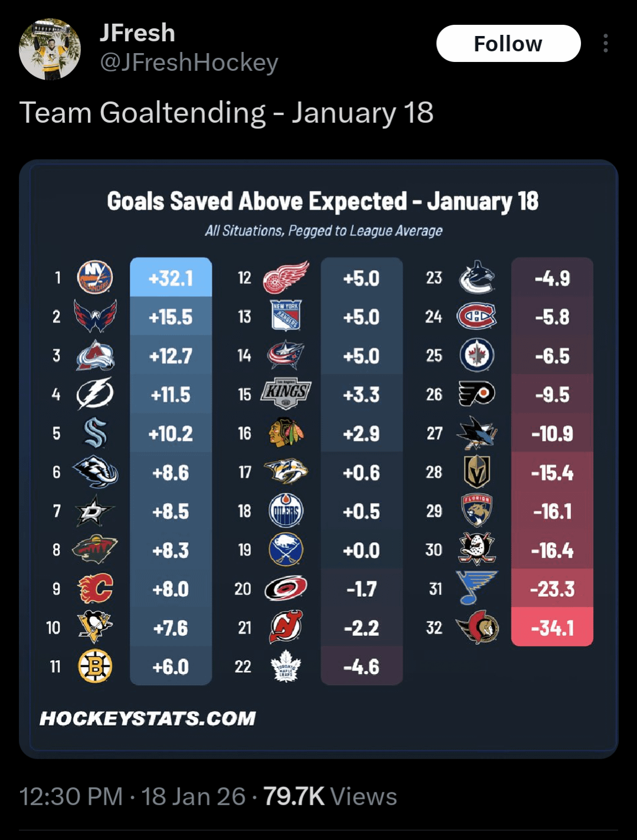Click the Montreal Canadiens logo
The image size is (637, 840).
(x=476, y=316)
